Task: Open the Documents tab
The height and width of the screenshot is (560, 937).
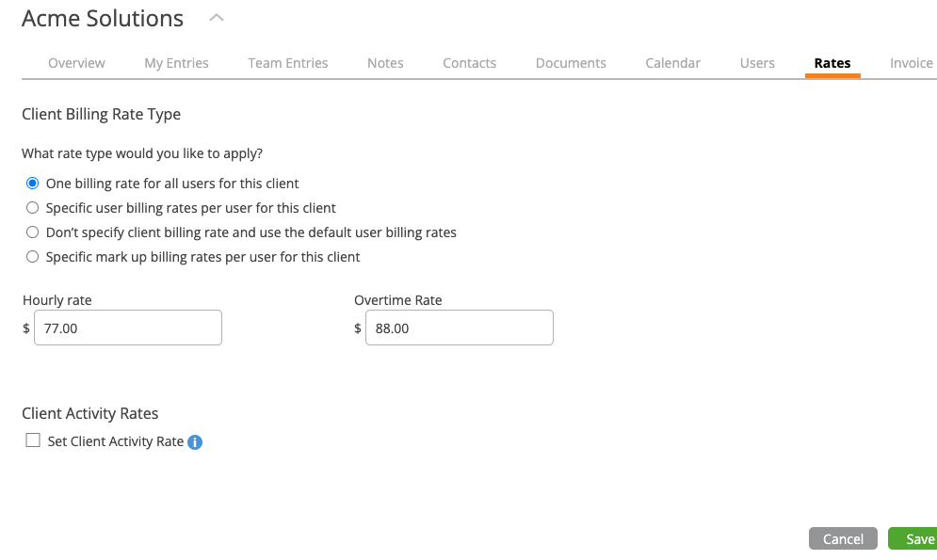Action: pos(571,63)
